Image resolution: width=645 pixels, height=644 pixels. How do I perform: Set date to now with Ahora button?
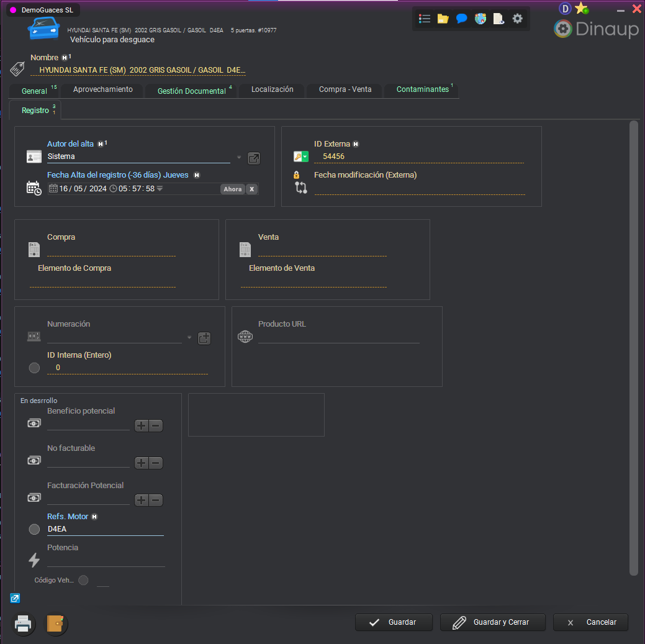pos(233,189)
